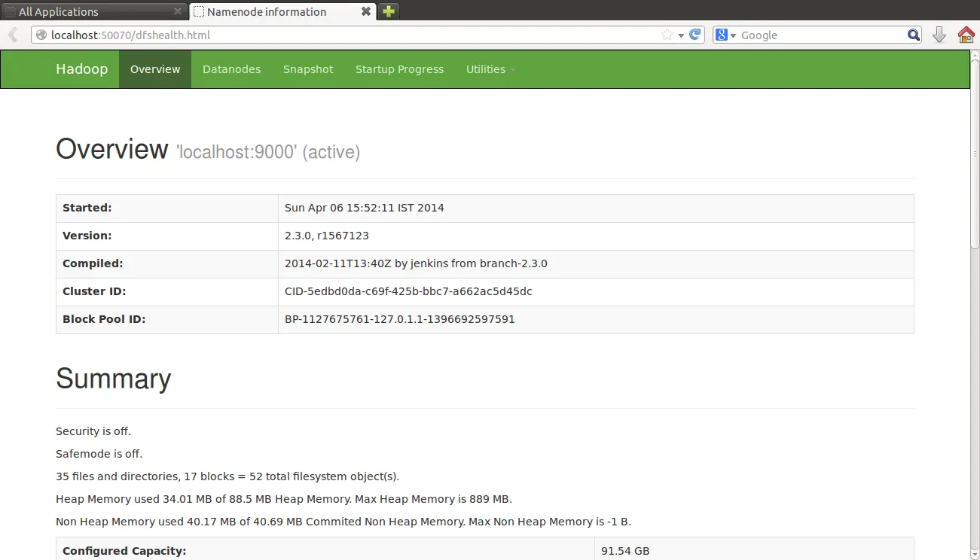Viewport: 980px width, 560px height.
Task: Open the search engine selector dropdown
Action: point(730,34)
